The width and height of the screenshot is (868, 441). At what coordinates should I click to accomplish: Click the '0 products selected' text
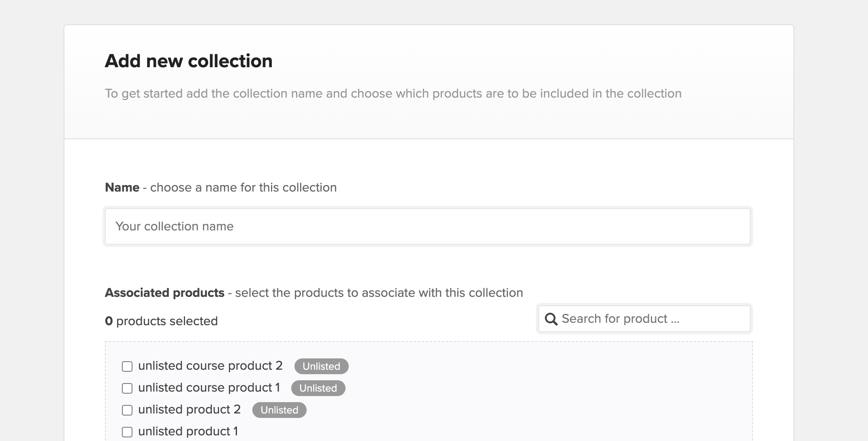161,321
